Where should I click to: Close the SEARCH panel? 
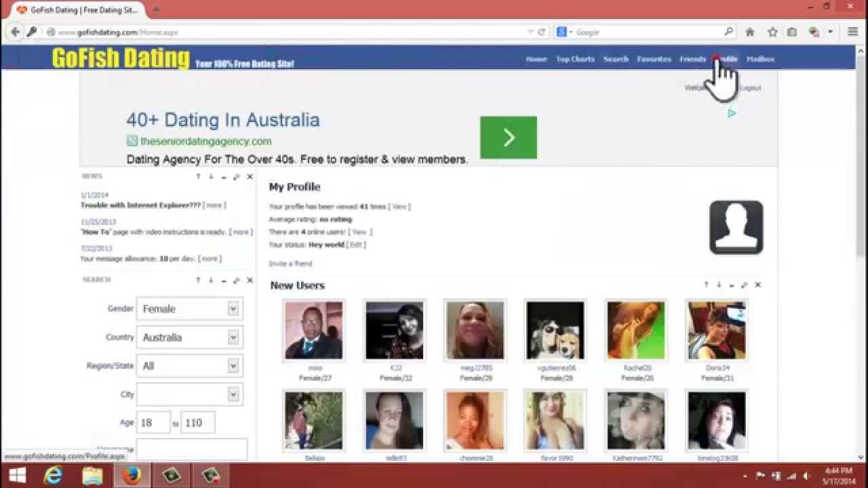coord(250,280)
